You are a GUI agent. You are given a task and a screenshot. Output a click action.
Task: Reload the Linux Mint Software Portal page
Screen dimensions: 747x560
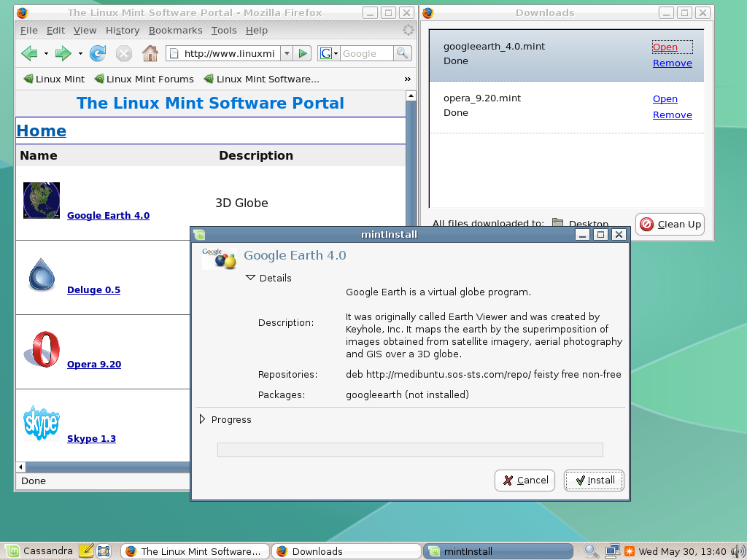tap(98, 53)
